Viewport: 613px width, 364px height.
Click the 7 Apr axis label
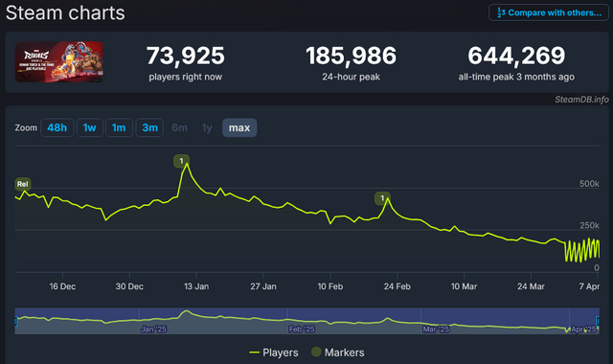point(589,286)
